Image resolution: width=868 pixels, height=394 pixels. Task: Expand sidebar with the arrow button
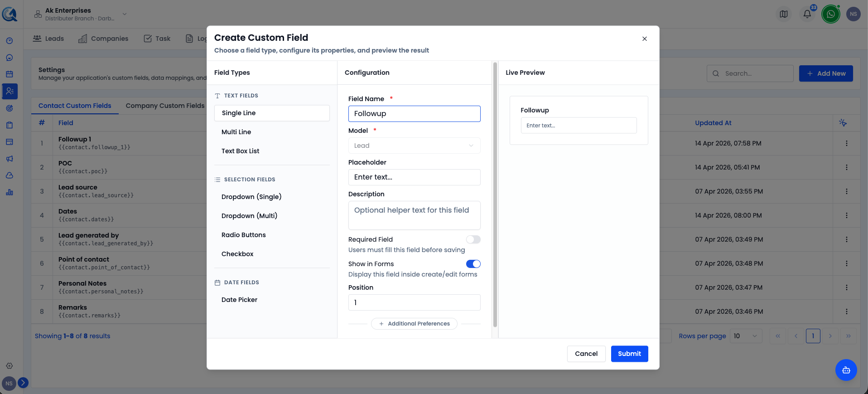pyautogui.click(x=23, y=383)
